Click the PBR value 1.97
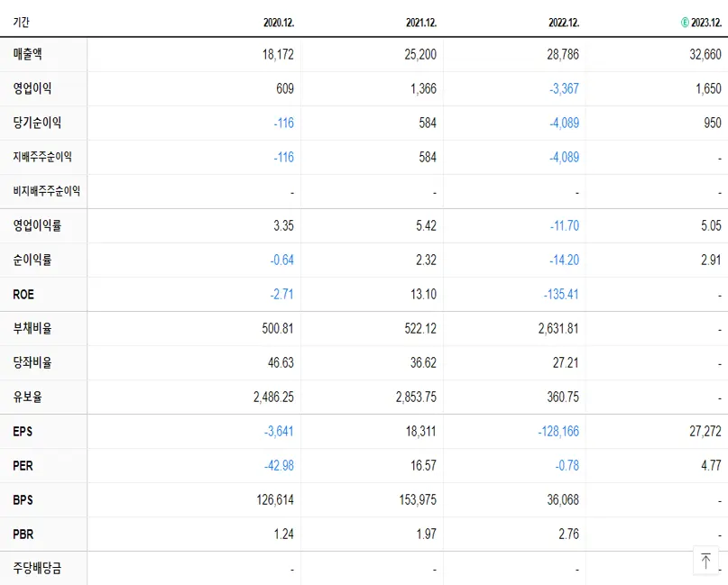The height and width of the screenshot is (585, 728). point(426,534)
